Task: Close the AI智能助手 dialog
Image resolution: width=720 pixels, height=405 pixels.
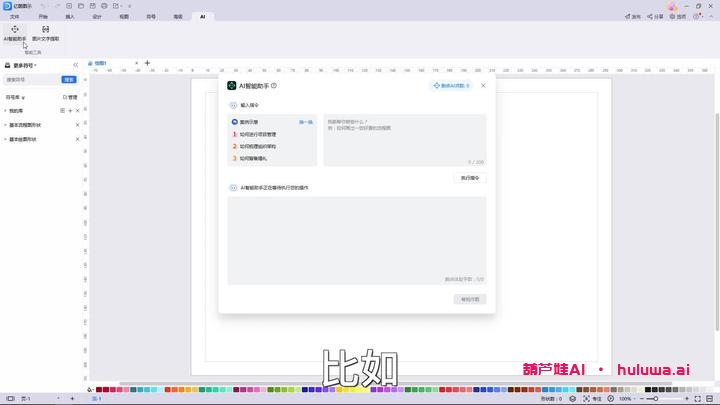Action: tap(483, 86)
